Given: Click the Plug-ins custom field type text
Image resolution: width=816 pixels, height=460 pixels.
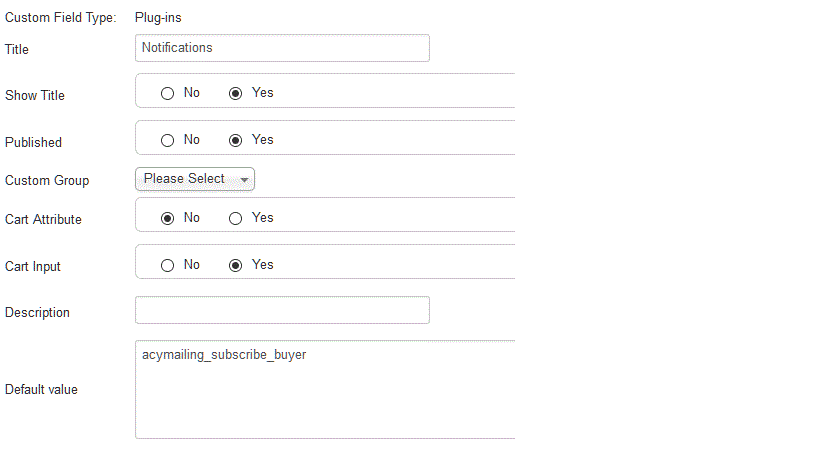Looking at the screenshot, I should click(x=158, y=17).
